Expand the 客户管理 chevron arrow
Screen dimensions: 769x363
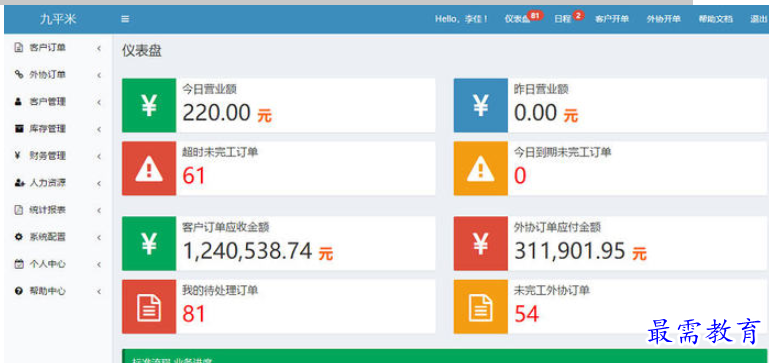(x=99, y=102)
